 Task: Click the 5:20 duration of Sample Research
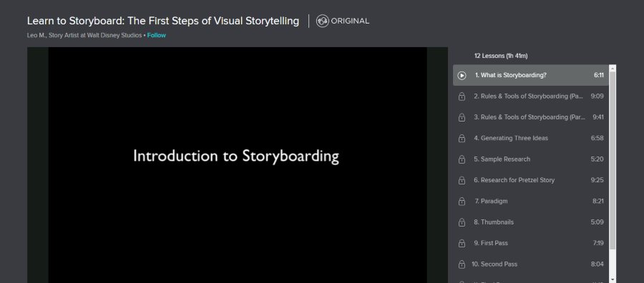(x=597, y=159)
